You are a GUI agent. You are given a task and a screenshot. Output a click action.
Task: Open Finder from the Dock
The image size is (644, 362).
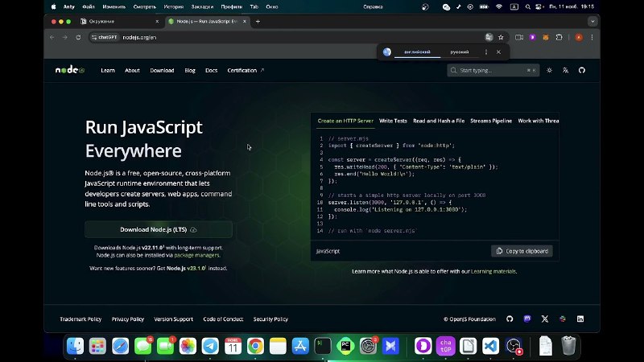pyautogui.click(x=75, y=346)
